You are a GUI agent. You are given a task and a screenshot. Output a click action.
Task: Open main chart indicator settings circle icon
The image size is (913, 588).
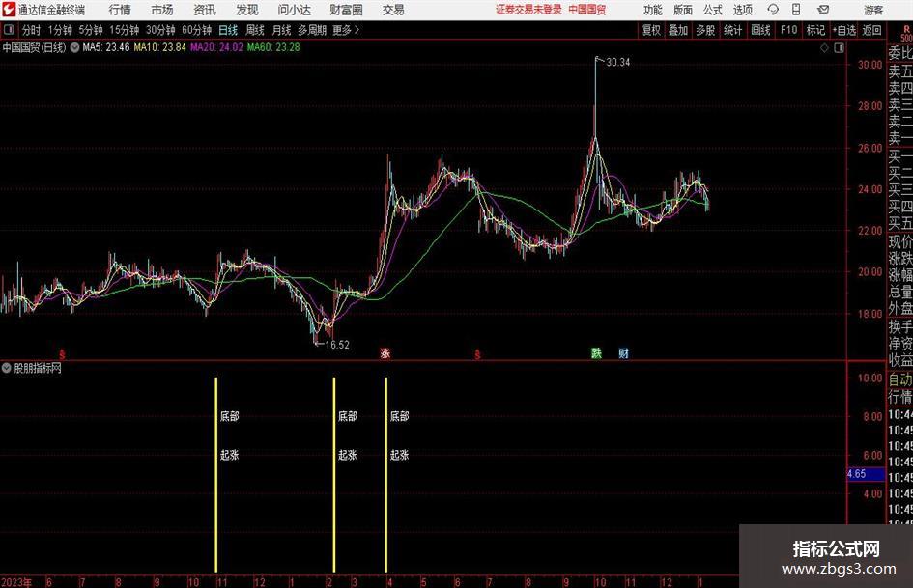(x=74, y=47)
